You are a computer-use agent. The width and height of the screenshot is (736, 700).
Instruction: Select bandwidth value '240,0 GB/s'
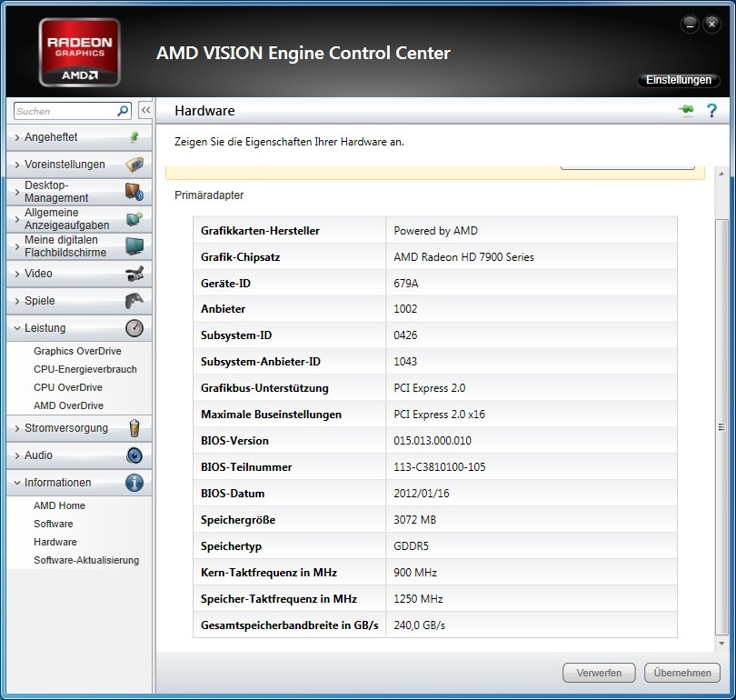(x=419, y=625)
